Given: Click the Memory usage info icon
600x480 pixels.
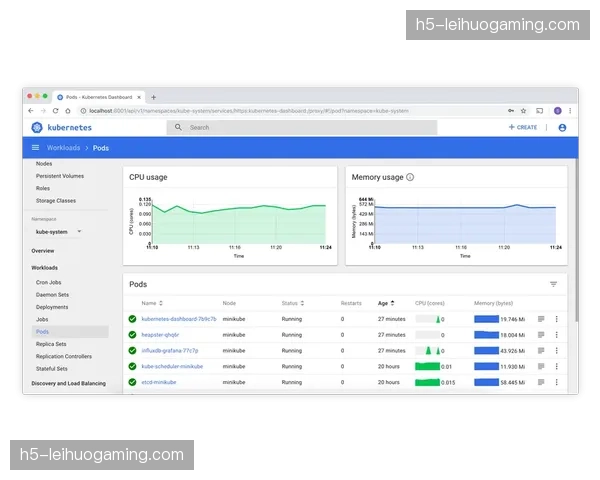Looking at the screenshot, I should pyautogui.click(x=410, y=177).
